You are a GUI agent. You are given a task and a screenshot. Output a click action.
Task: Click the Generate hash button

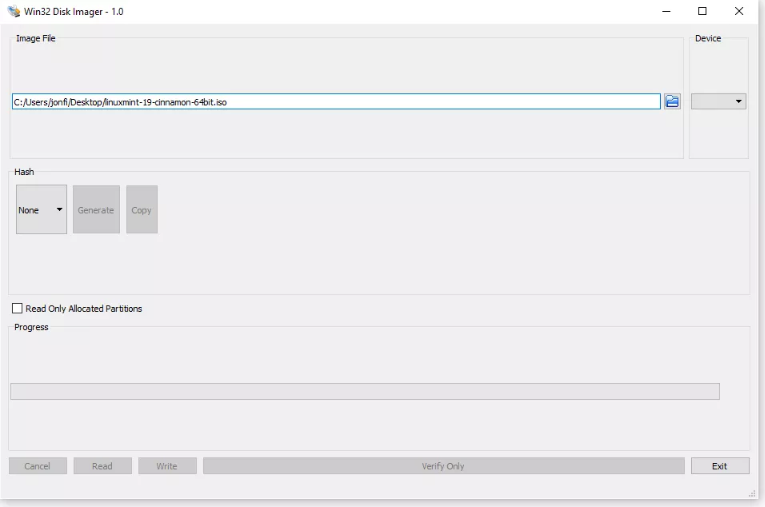click(96, 209)
